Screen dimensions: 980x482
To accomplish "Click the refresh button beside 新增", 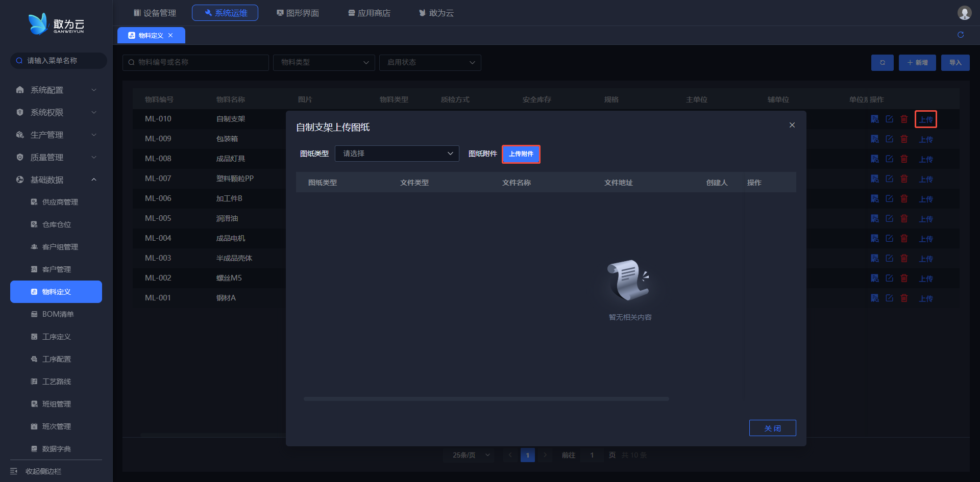I will coord(883,63).
